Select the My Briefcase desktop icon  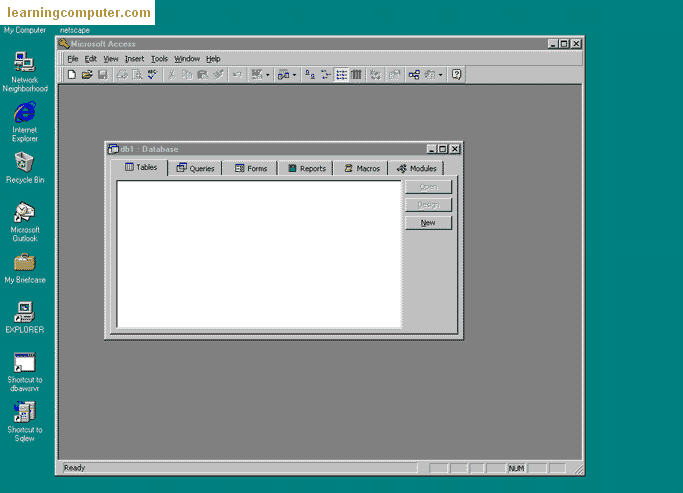coord(25,269)
